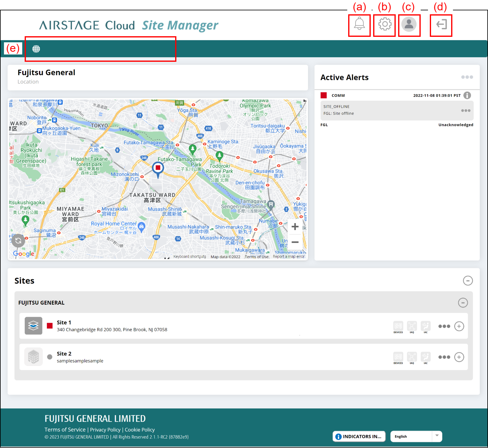Open the user profile icon
Image resolution: width=488 pixels, height=448 pixels.
[409, 24]
